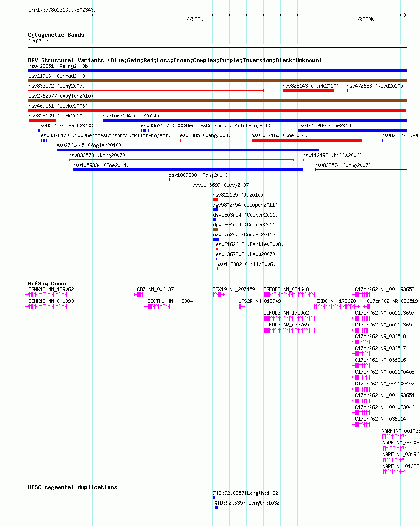This screenshot has height=526, width=420.
Task: Select C17orf62|NM_001100407 label
Action: pyautogui.click(x=385, y=384)
